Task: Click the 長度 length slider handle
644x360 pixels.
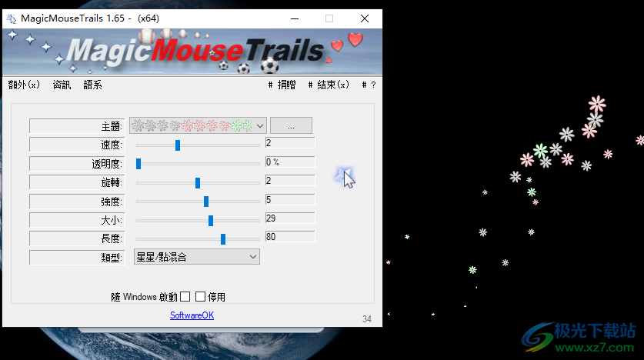Action: [x=223, y=239]
